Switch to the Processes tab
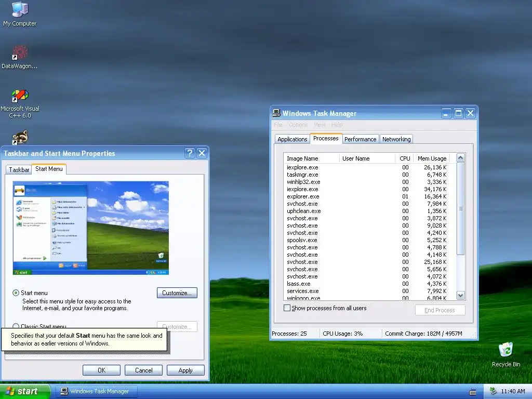Image resolution: width=532 pixels, height=399 pixels. click(x=326, y=138)
